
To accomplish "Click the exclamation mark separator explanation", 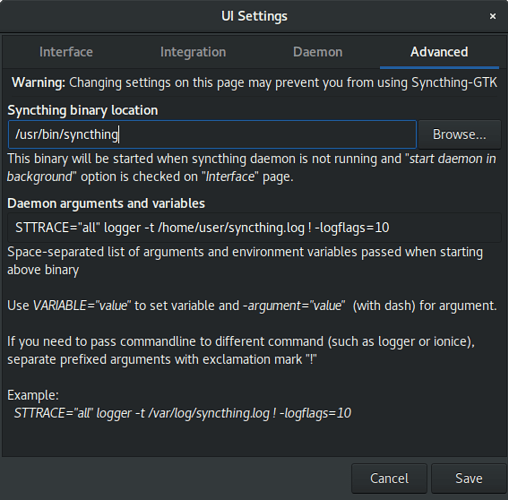I will 241,351.
